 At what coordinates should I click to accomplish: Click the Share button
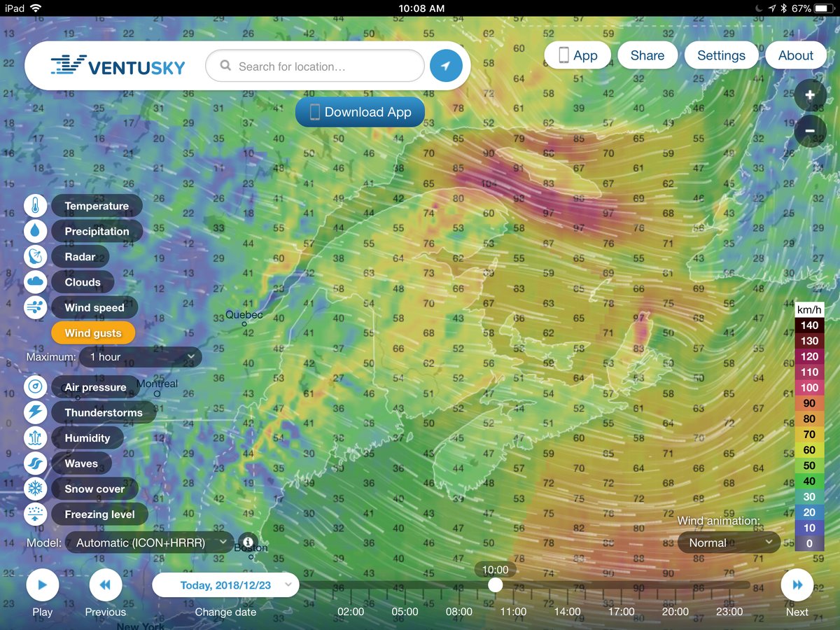point(647,55)
